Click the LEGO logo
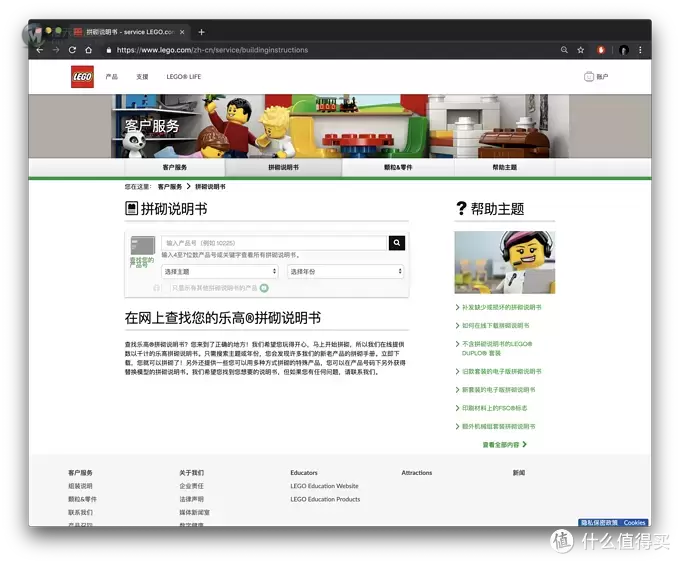Viewport: 680px width, 564px height. (x=82, y=77)
